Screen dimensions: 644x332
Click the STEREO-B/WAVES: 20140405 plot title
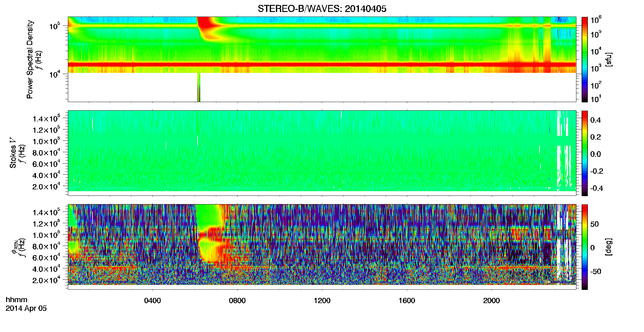click(322, 9)
